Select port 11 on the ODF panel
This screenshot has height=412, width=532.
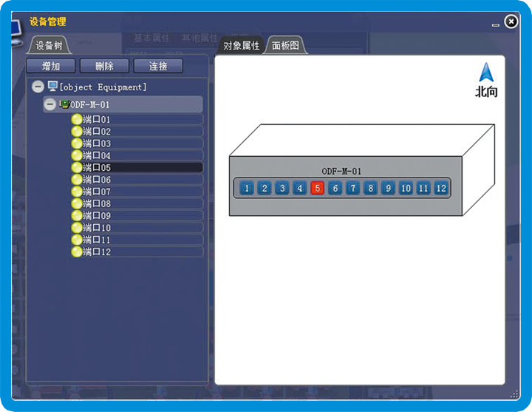(x=423, y=188)
